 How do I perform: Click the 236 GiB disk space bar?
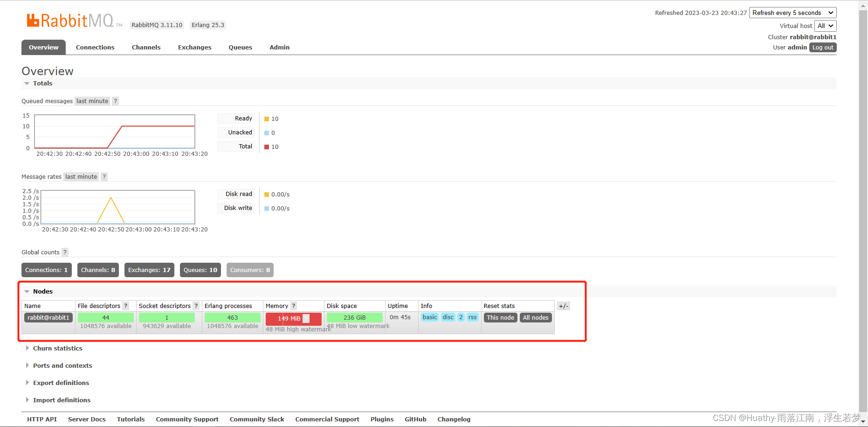355,318
